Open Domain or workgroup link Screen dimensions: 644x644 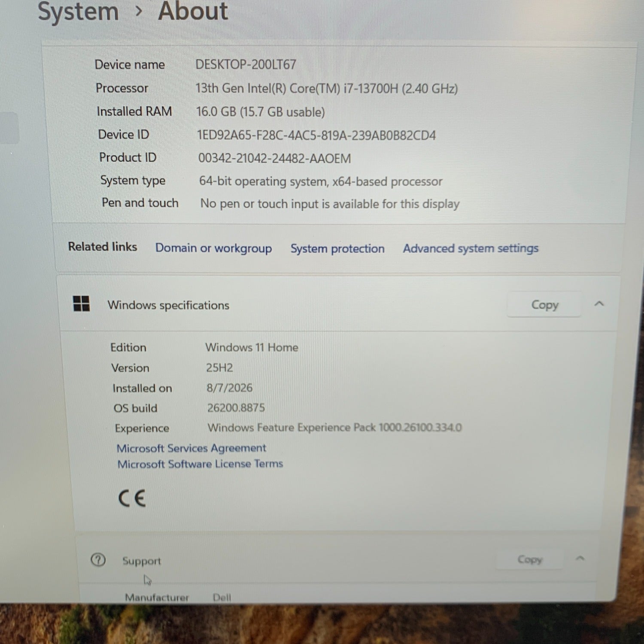point(213,248)
